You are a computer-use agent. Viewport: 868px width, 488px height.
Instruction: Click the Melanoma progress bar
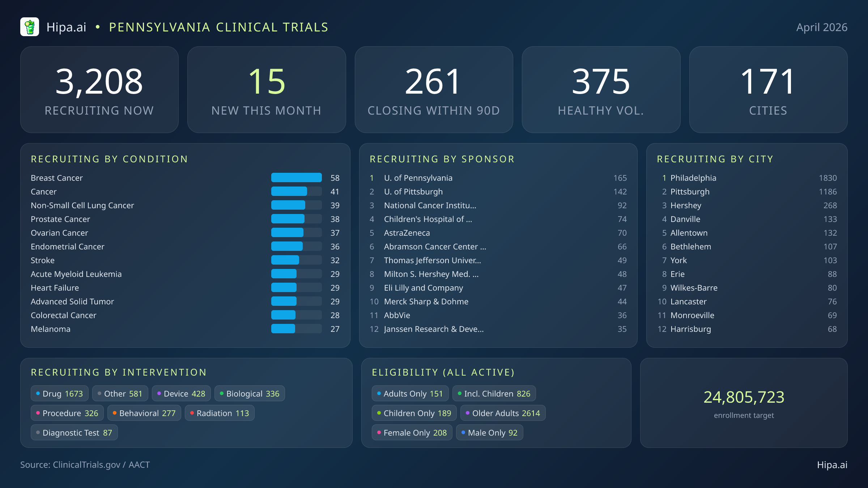(x=296, y=329)
